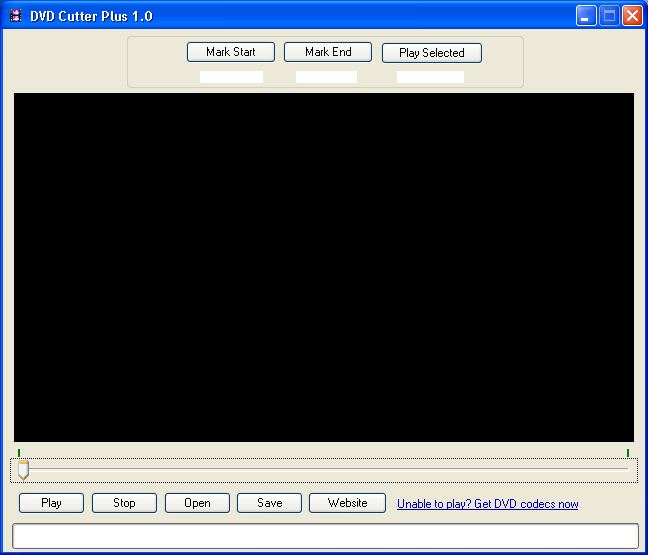The height and width of the screenshot is (555, 648).
Task: Close the DVD Cutter Plus window
Action: [x=632, y=16]
